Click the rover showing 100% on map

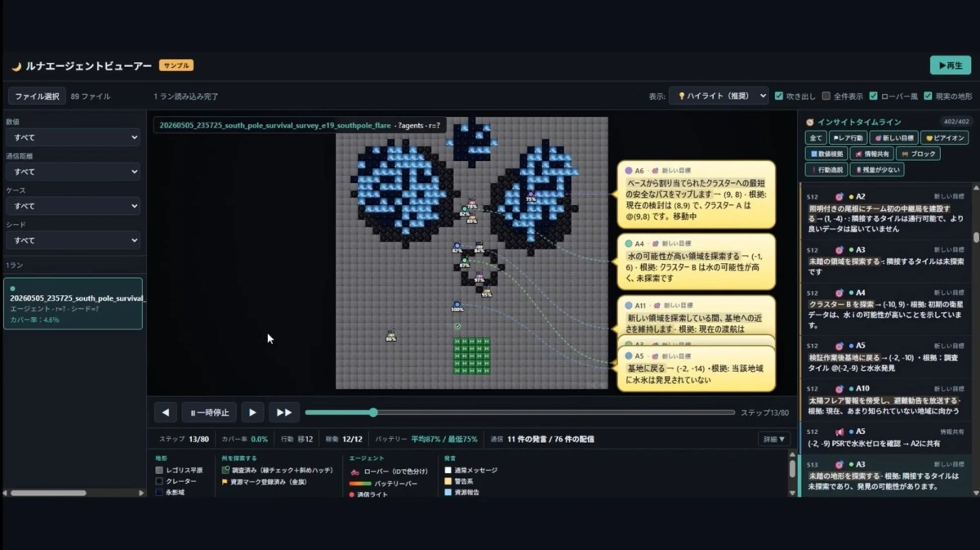(x=457, y=306)
